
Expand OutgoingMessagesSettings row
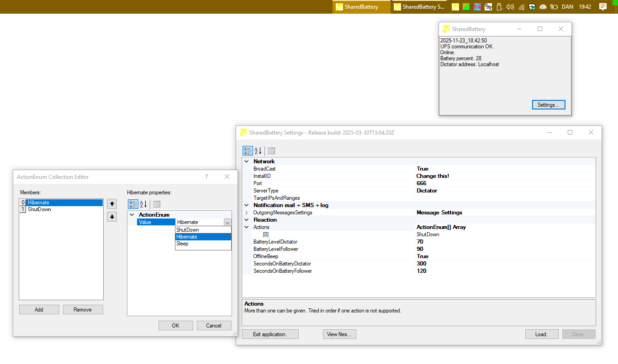(247, 213)
